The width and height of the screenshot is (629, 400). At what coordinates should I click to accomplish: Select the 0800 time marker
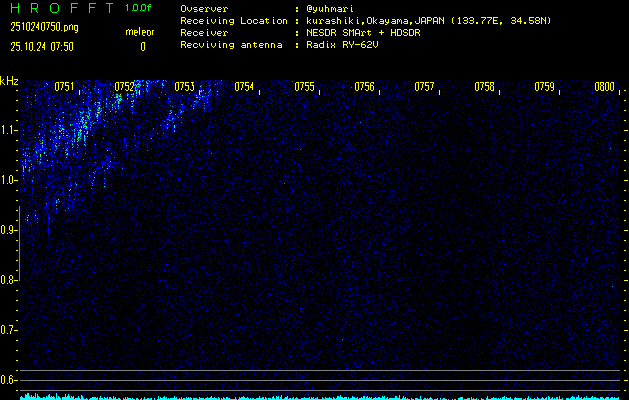[604, 87]
